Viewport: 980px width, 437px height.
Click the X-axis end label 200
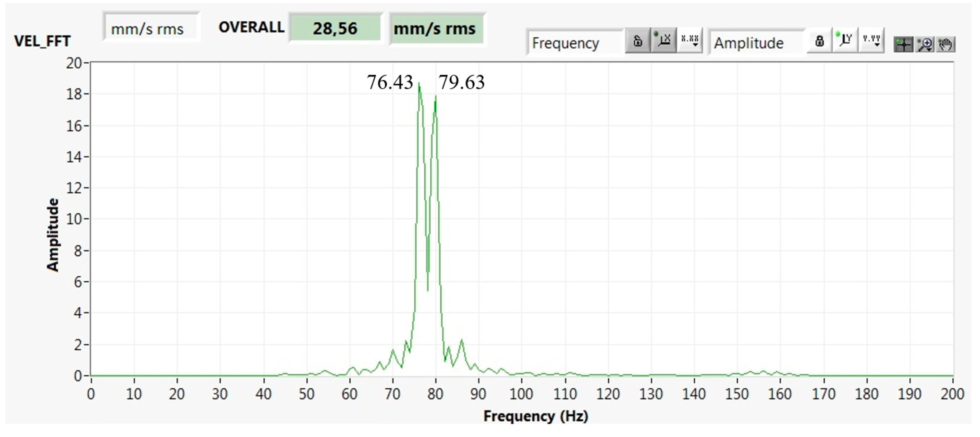coord(952,394)
